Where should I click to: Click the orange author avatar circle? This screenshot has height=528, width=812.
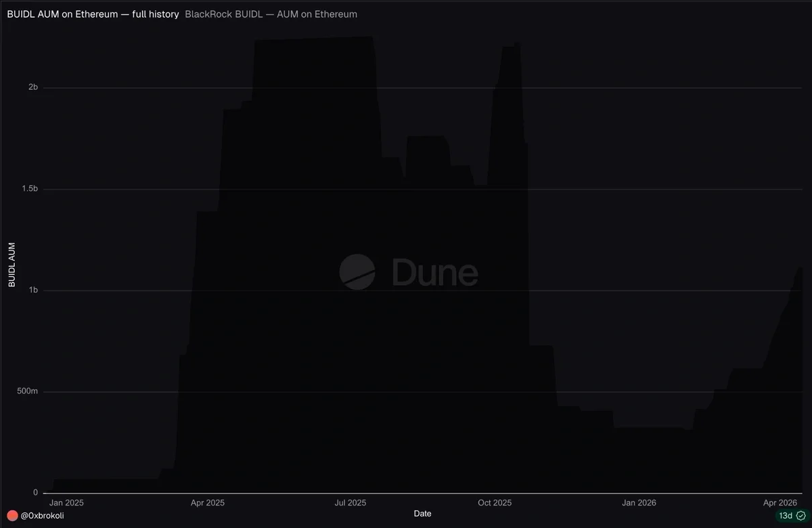pyautogui.click(x=12, y=516)
